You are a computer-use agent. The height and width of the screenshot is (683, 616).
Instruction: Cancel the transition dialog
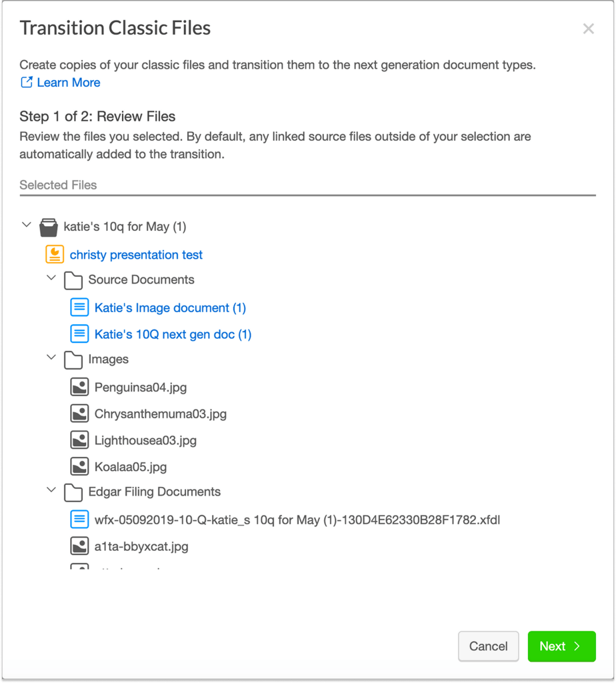[488, 646]
